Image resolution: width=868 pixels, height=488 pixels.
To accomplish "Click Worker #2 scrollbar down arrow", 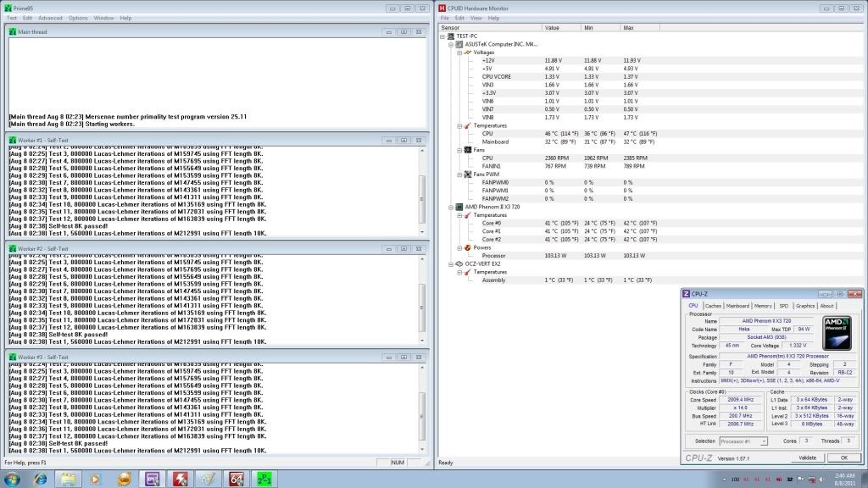I will 422,341.
